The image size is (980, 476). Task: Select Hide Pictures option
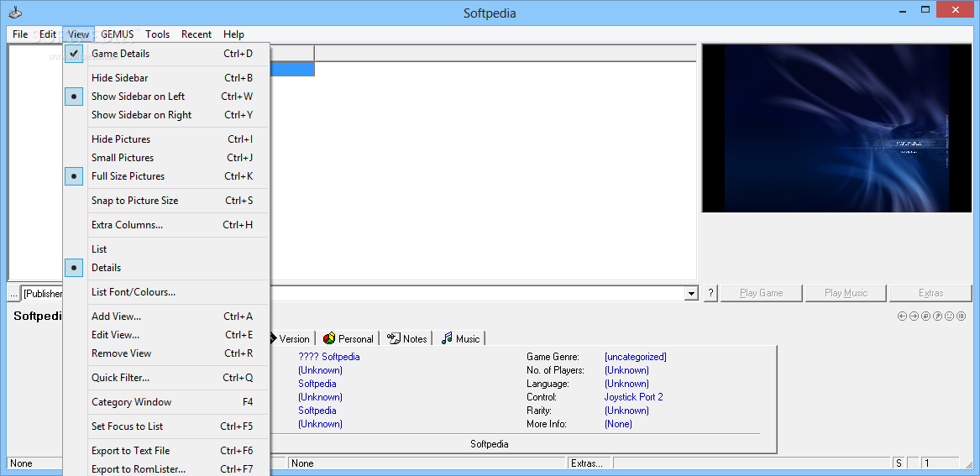167,139
